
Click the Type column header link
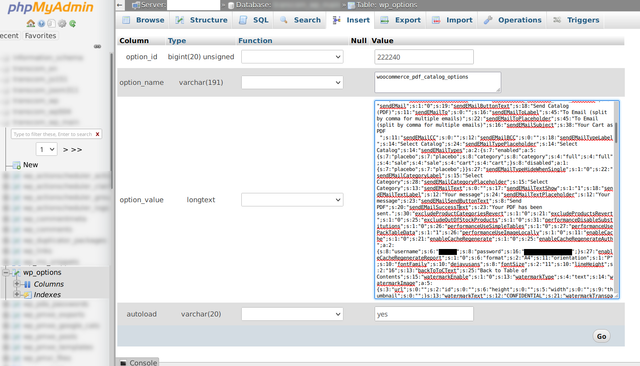tap(177, 41)
